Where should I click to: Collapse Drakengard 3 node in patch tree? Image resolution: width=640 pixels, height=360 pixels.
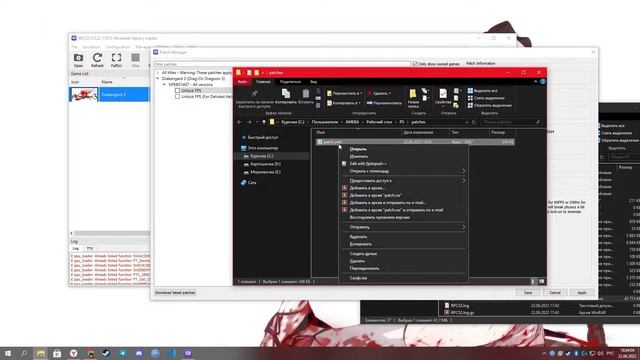(158, 78)
